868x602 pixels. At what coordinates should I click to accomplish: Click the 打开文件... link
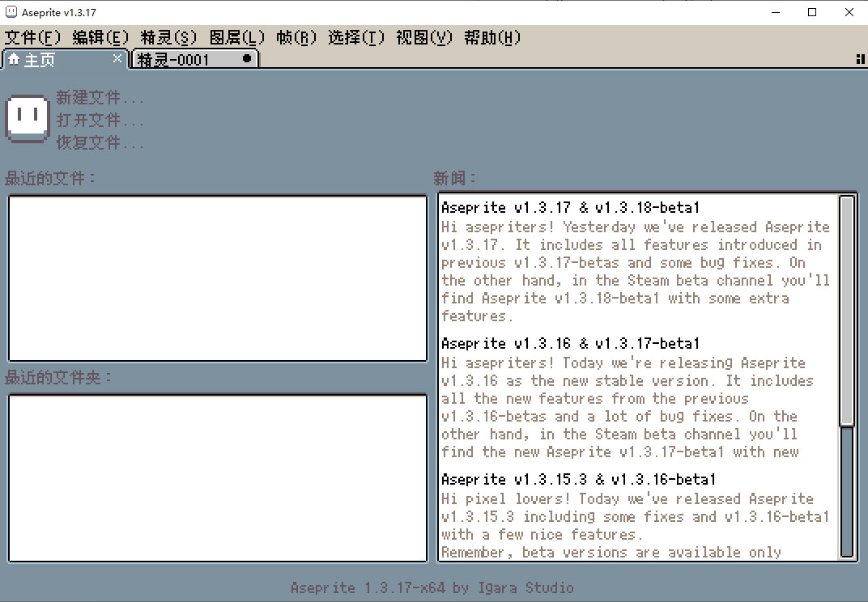100,120
